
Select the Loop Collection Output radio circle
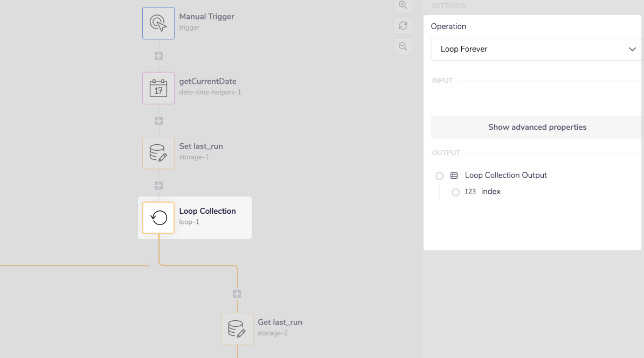pyautogui.click(x=439, y=176)
